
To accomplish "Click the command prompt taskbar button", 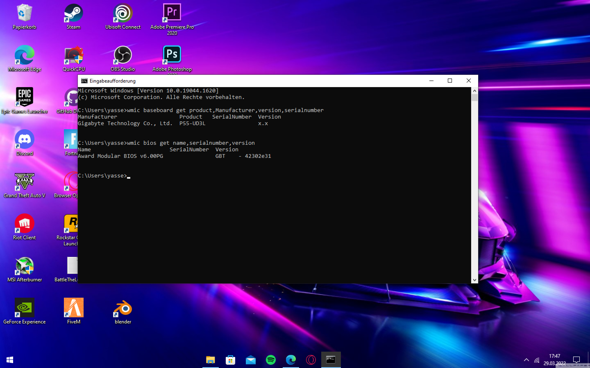I will [x=331, y=360].
